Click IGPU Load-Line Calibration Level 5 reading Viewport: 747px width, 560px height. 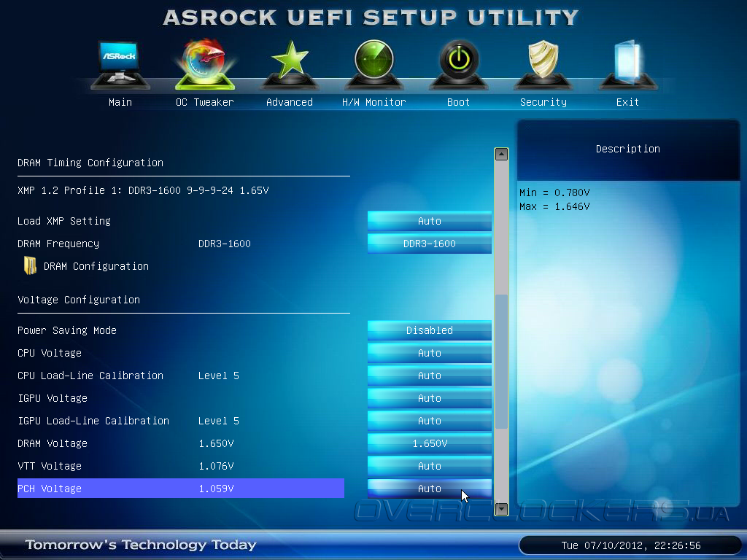click(219, 421)
